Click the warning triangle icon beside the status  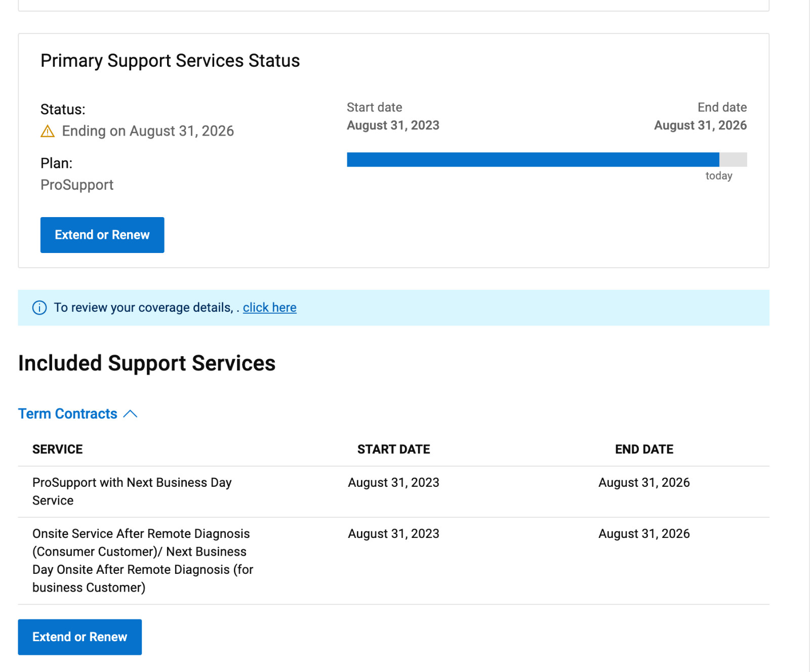(x=48, y=132)
